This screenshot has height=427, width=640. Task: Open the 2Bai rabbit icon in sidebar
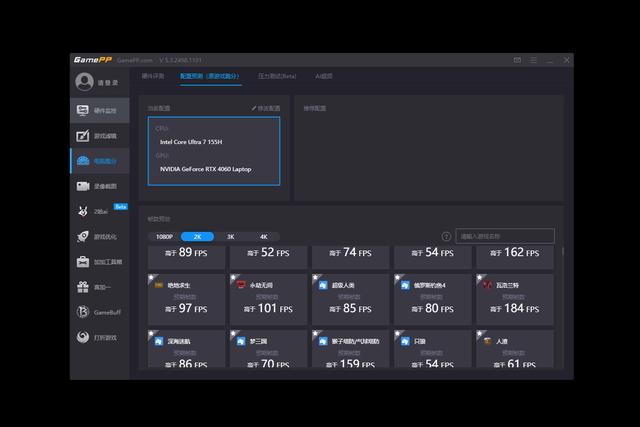(82, 211)
